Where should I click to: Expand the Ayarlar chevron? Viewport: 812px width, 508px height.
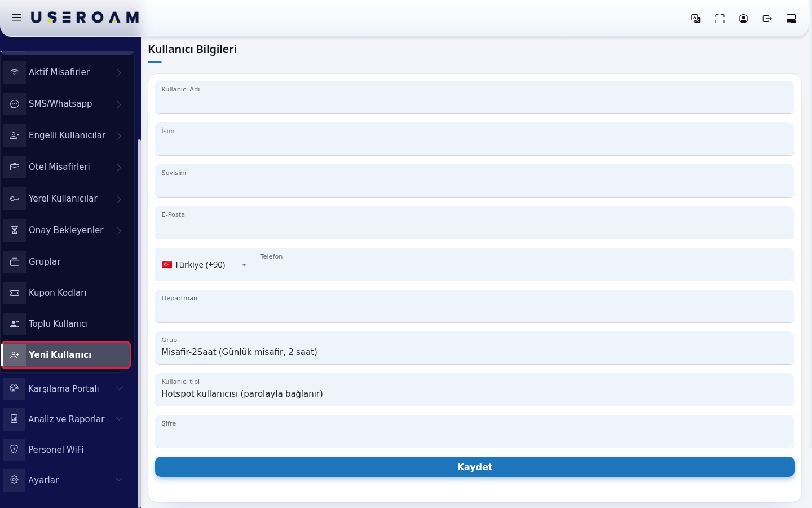pos(119,479)
